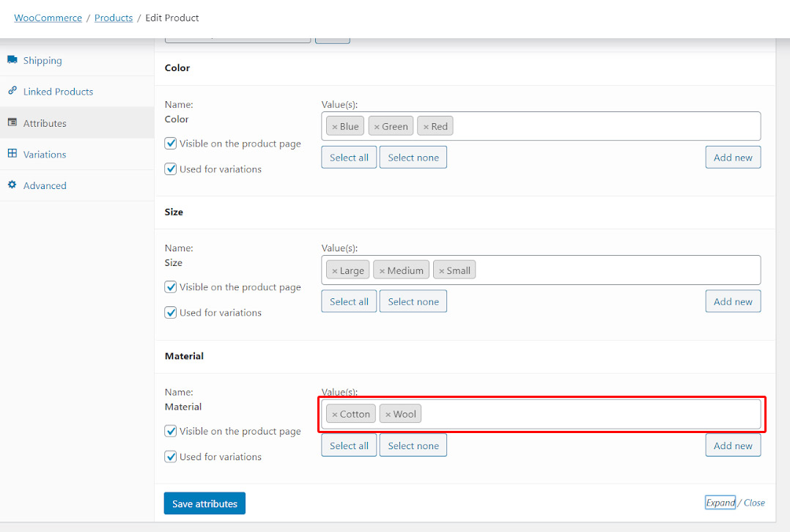Toggle Color used for variations
This screenshot has width=790, height=532.
[x=170, y=169]
